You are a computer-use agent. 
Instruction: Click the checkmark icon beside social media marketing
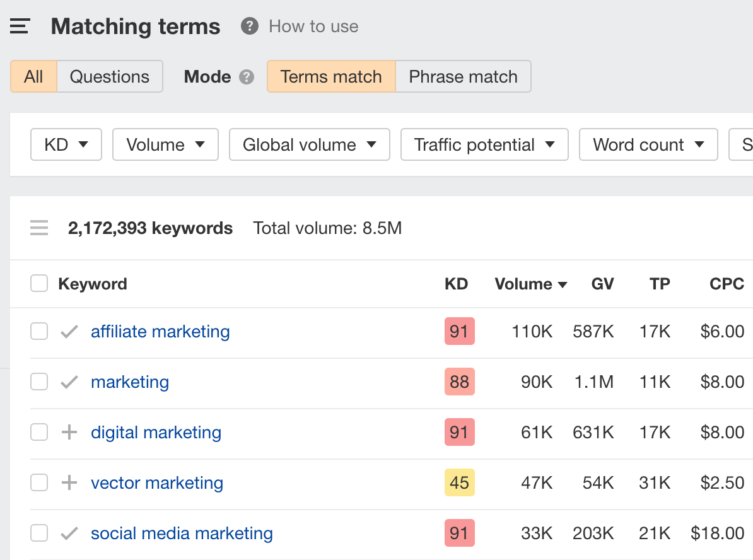click(x=69, y=533)
